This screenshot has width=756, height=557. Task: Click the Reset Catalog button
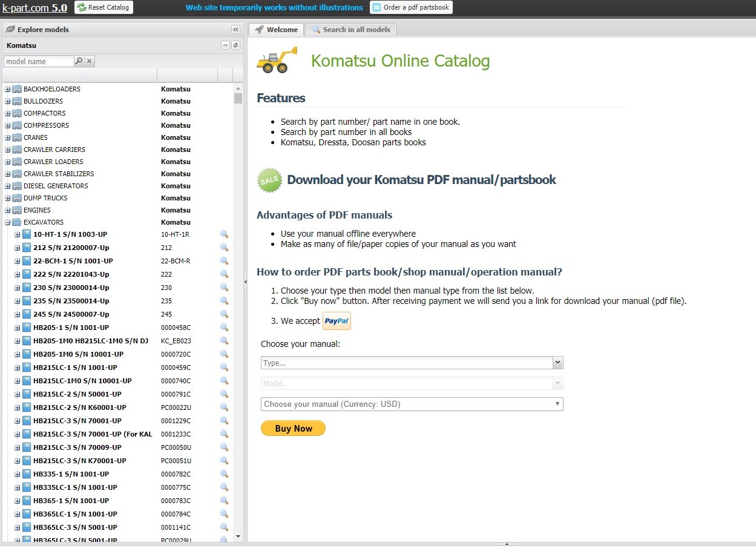pyautogui.click(x=104, y=7)
